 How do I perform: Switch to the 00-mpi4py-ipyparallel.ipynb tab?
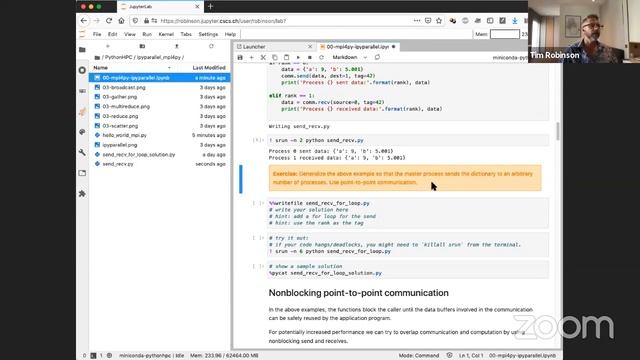click(x=358, y=47)
